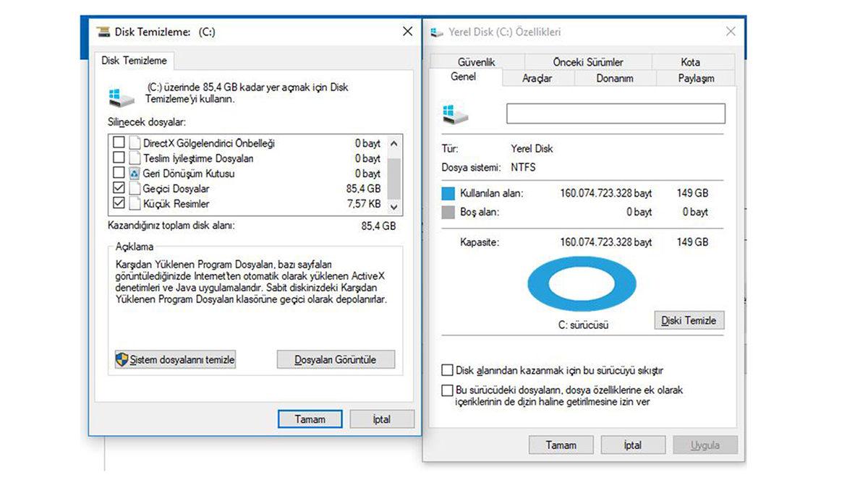Click the scroll-up arrow above the file list
This screenshot has width=868, height=488.
[393, 142]
